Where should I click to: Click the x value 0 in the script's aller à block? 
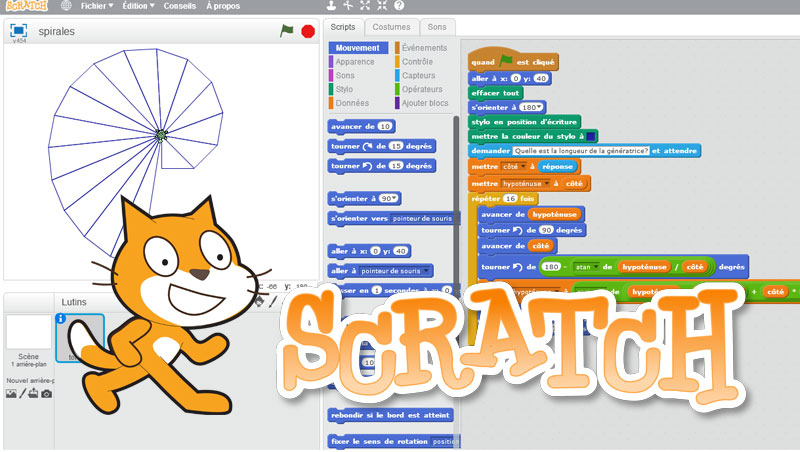tap(516, 78)
